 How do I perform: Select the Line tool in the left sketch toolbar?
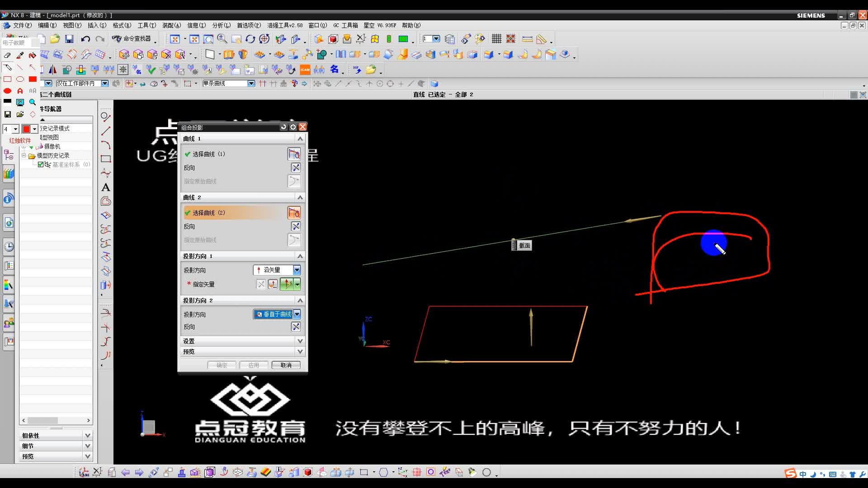click(x=106, y=131)
